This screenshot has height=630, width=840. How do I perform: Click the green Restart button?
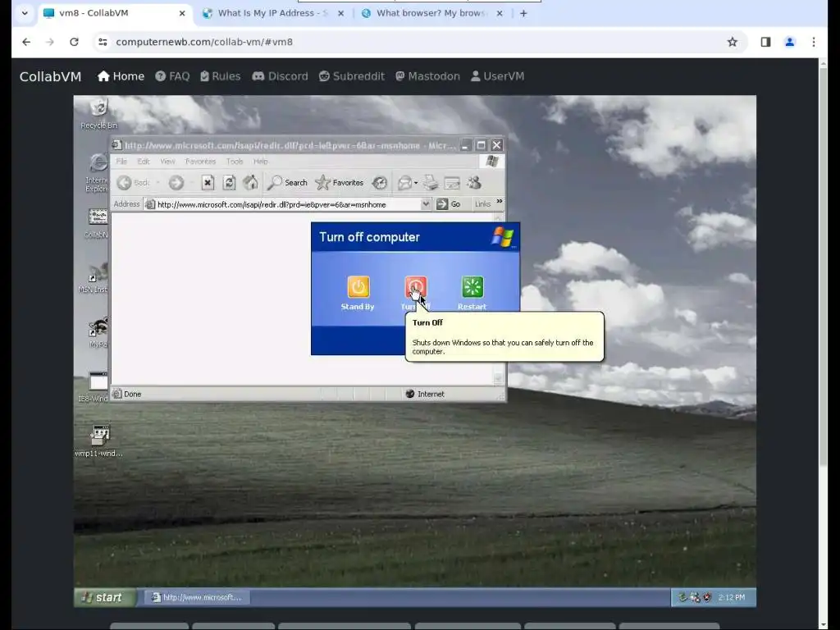472,287
